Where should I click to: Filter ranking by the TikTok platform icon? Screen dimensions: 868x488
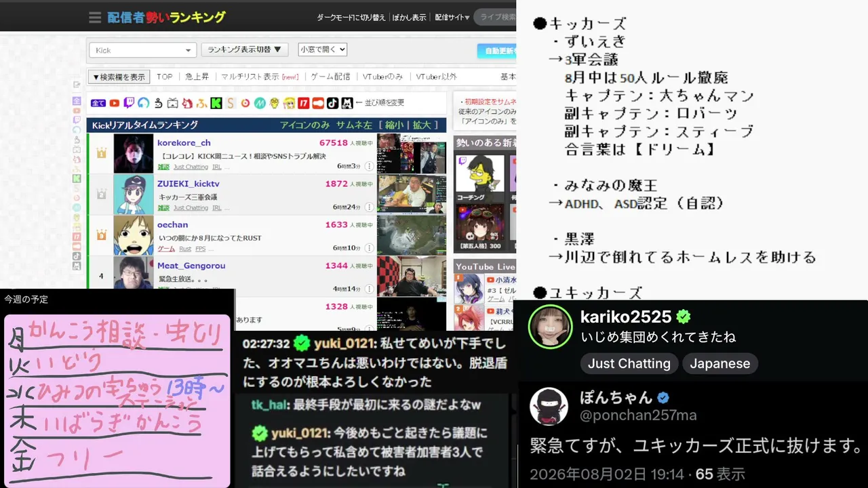pyautogui.click(x=332, y=103)
